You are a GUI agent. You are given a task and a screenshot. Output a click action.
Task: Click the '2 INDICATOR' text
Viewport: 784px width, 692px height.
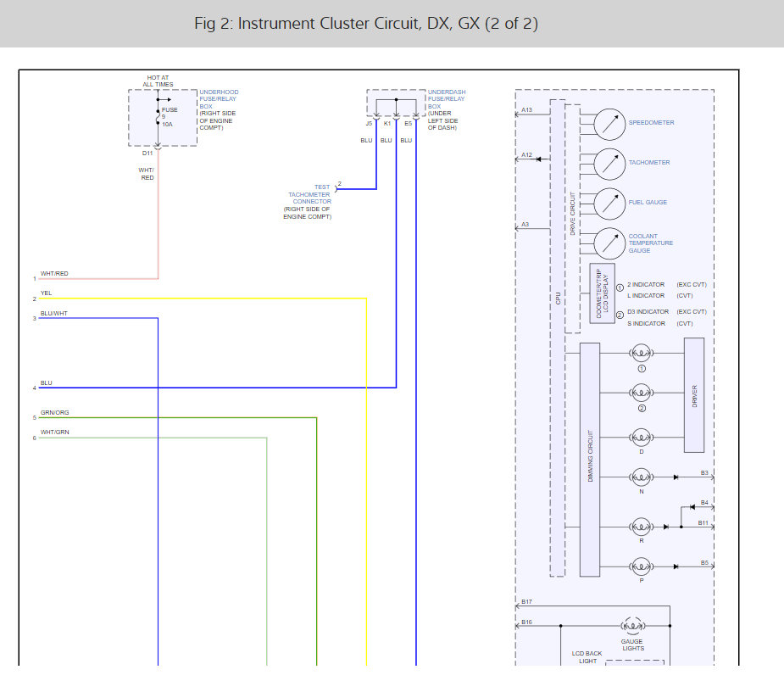coord(646,285)
